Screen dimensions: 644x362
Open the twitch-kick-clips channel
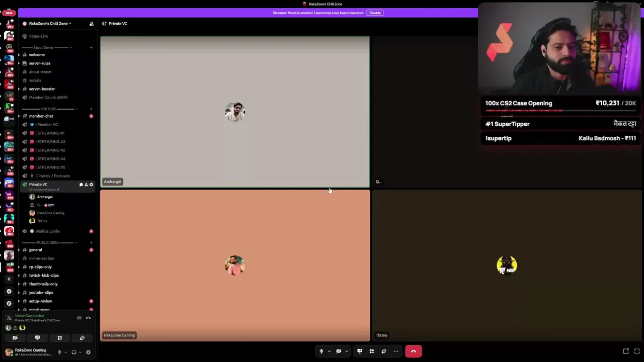(44, 276)
